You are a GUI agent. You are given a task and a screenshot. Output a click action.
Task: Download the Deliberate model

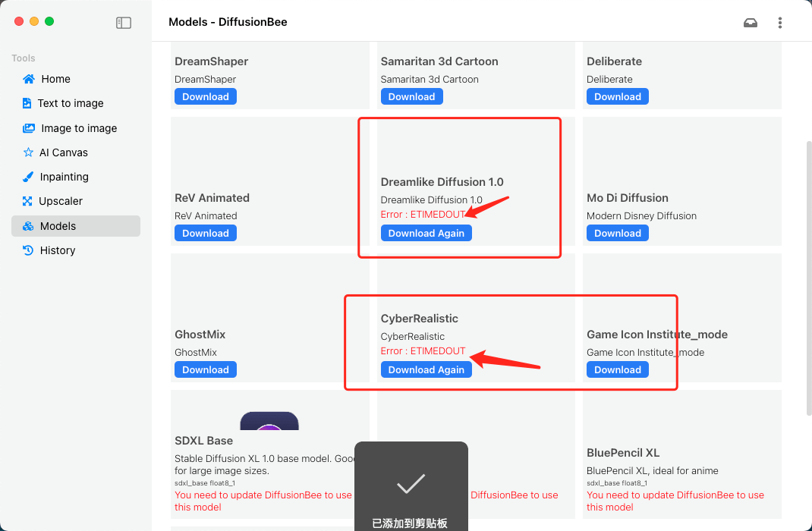(617, 96)
